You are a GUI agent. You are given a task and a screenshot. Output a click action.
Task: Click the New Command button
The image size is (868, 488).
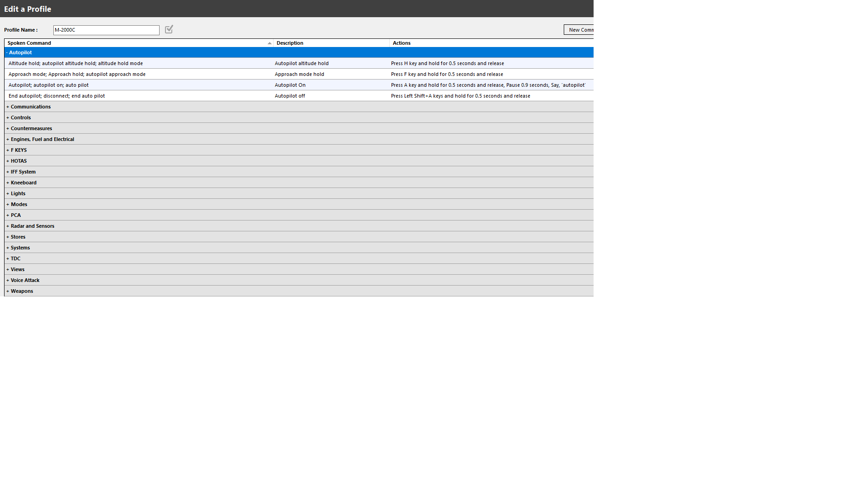pyautogui.click(x=579, y=30)
